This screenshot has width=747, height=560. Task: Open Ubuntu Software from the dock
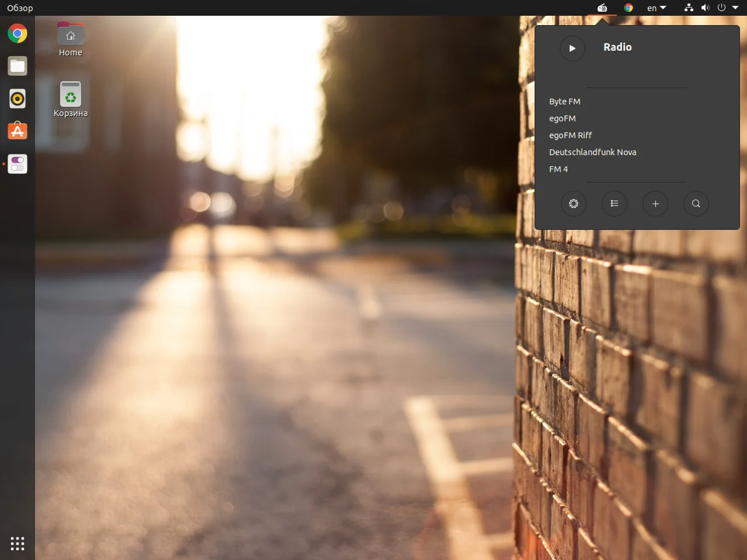[x=18, y=132]
